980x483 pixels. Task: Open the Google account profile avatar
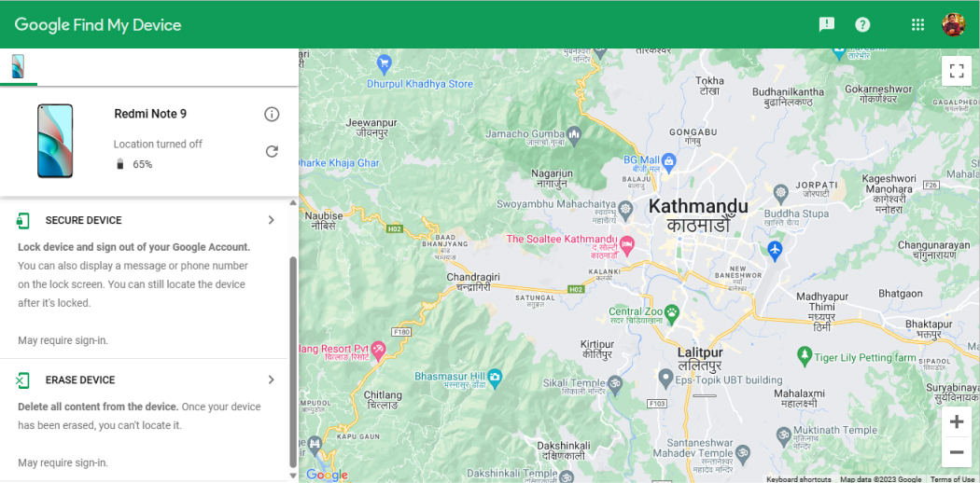pos(954,24)
